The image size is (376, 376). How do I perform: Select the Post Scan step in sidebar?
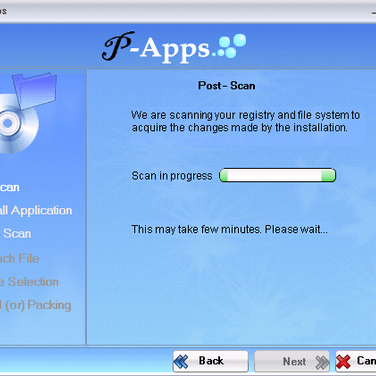point(16,234)
